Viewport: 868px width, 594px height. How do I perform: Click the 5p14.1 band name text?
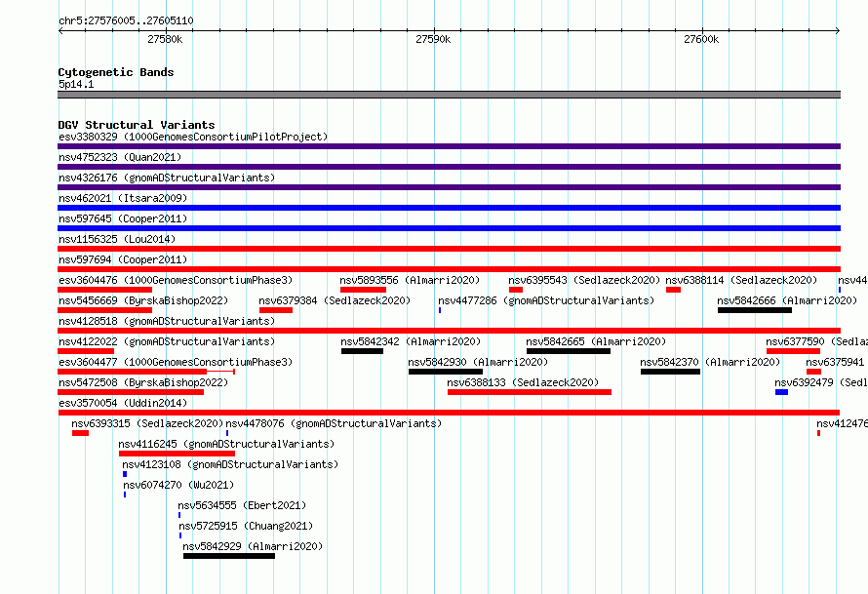[76, 84]
